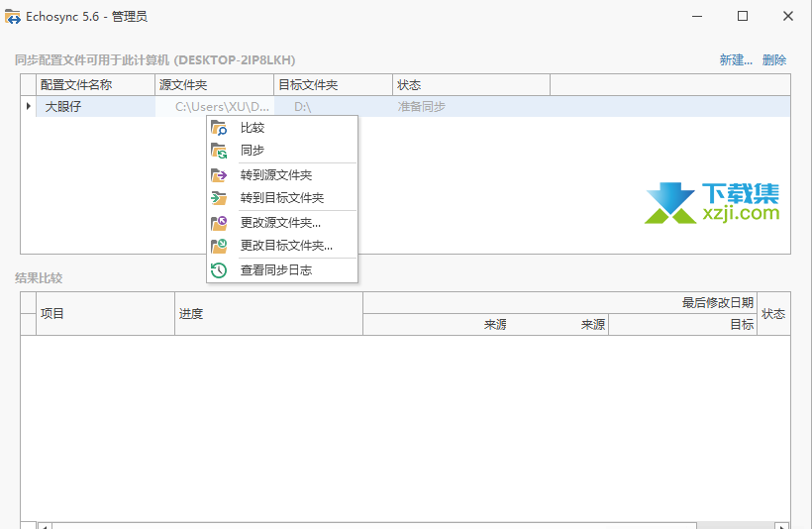Expand the 大眼仔 profile row arrow
The image size is (812, 529).
pos(29,106)
